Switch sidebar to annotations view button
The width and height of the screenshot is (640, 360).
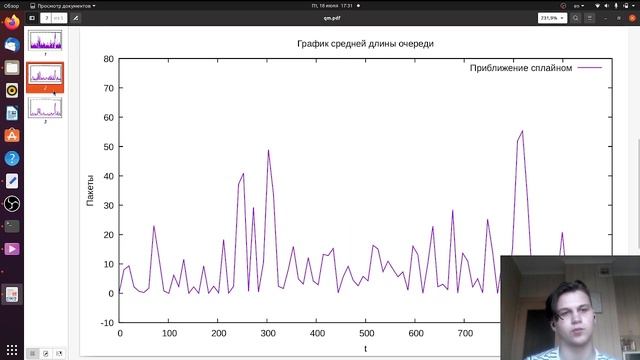tap(46, 353)
